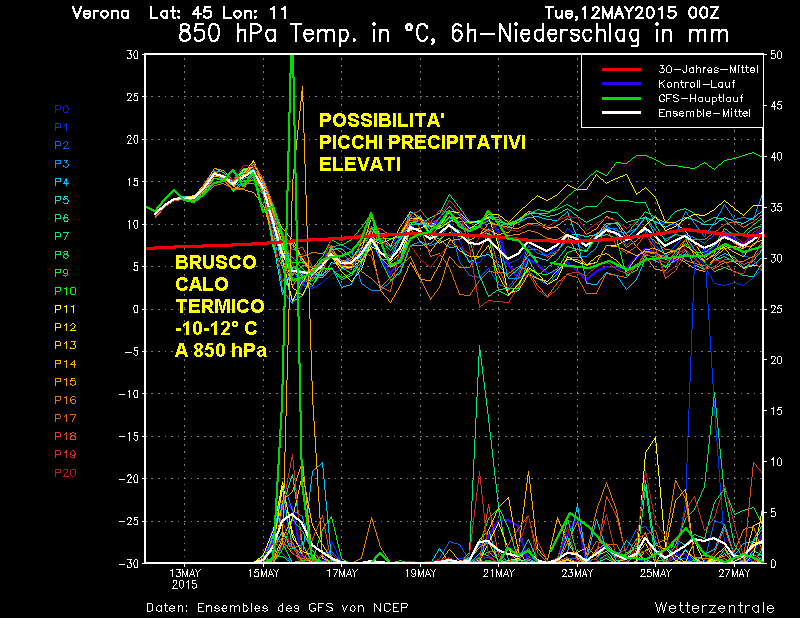Click the 25MAY x-axis label

tap(656, 573)
